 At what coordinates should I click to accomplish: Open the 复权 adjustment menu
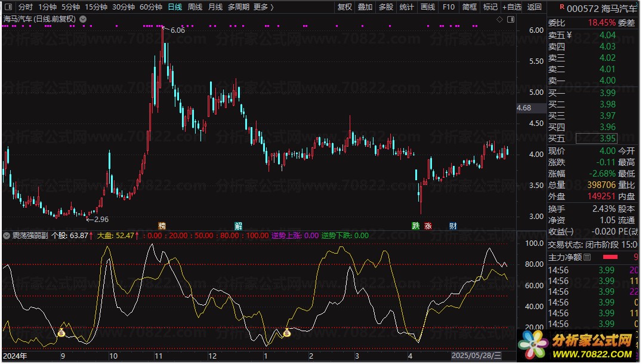tap(345, 7)
